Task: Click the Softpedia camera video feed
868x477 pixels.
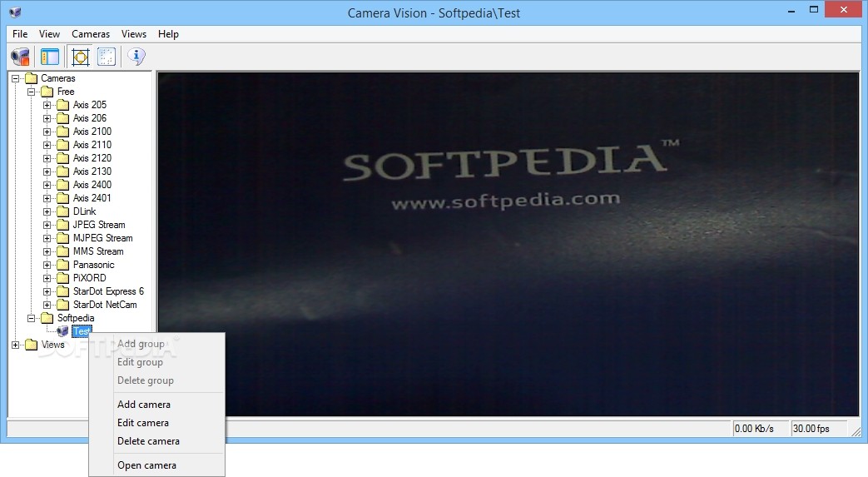Action: [x=508, y=244]
